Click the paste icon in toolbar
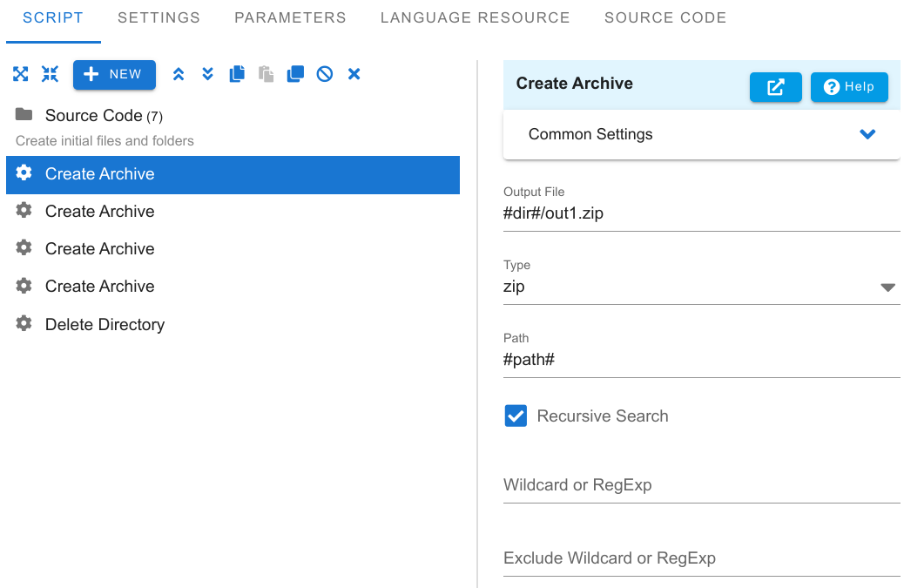 coord(266,74)
